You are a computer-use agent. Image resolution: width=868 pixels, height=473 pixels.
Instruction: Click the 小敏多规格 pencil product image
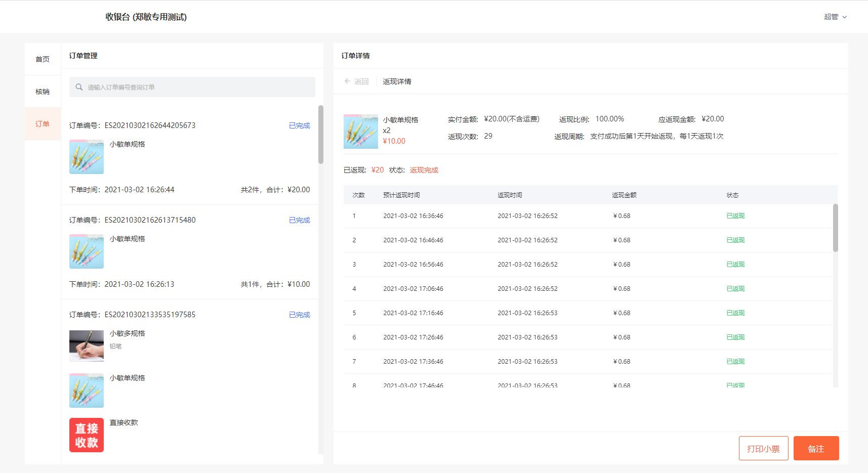(87, 346)
